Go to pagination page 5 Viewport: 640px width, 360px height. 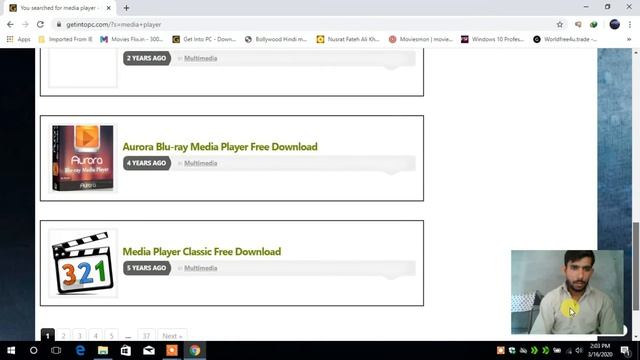pos(111,335)
